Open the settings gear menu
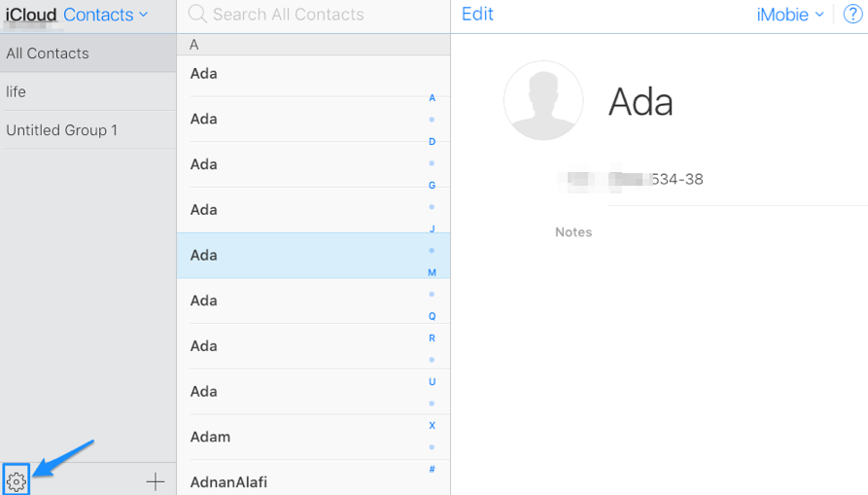Viewport: 868px width, 495px height. (16, 480)
